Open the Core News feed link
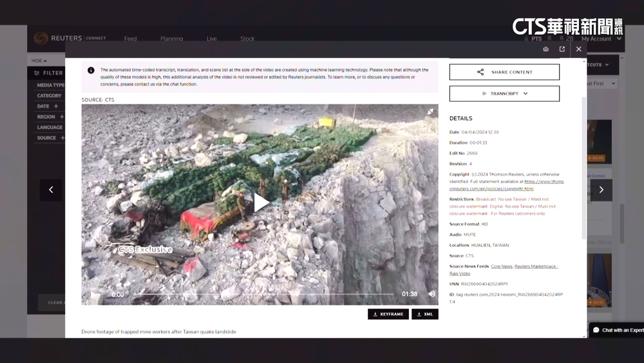Viewport: 644px width, 363px height. tap(502, 266)
